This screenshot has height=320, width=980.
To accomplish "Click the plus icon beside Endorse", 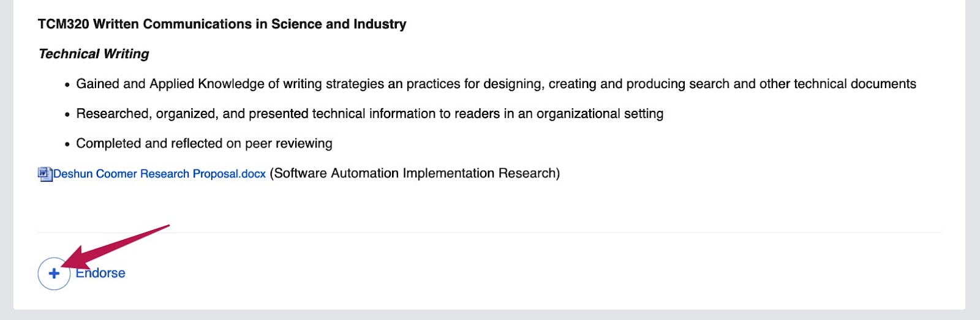I will point(54,273).
